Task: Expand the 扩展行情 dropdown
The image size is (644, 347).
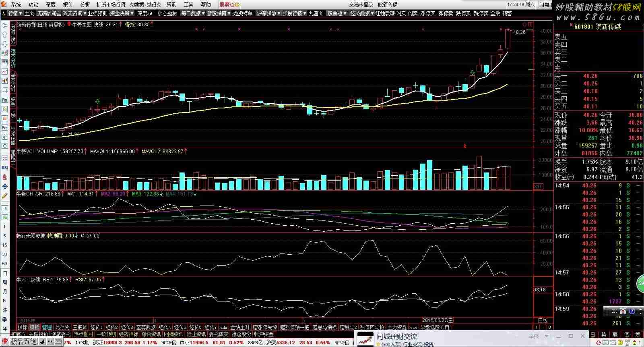Action: click(295, 13)
